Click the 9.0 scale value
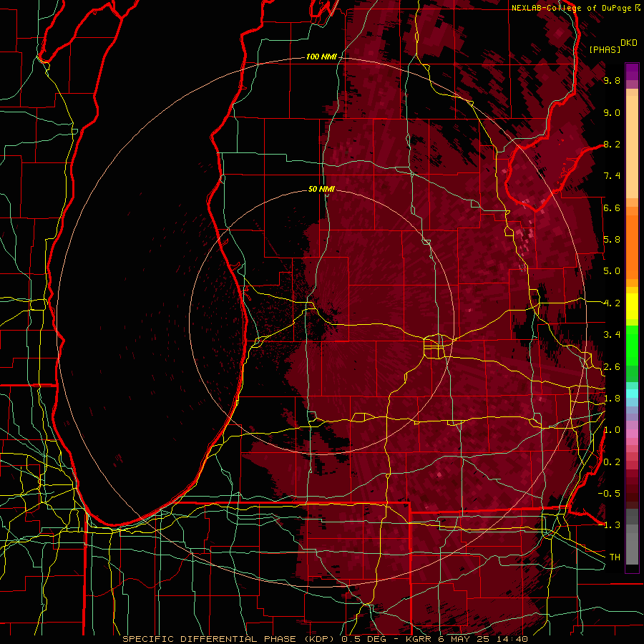 [x=612, y=112]
